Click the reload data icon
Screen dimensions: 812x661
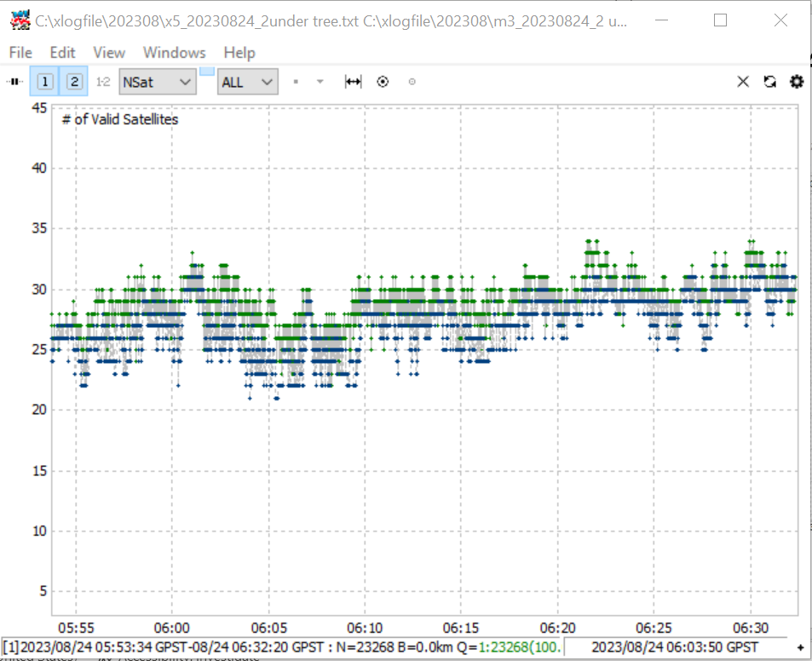point(770,82)
